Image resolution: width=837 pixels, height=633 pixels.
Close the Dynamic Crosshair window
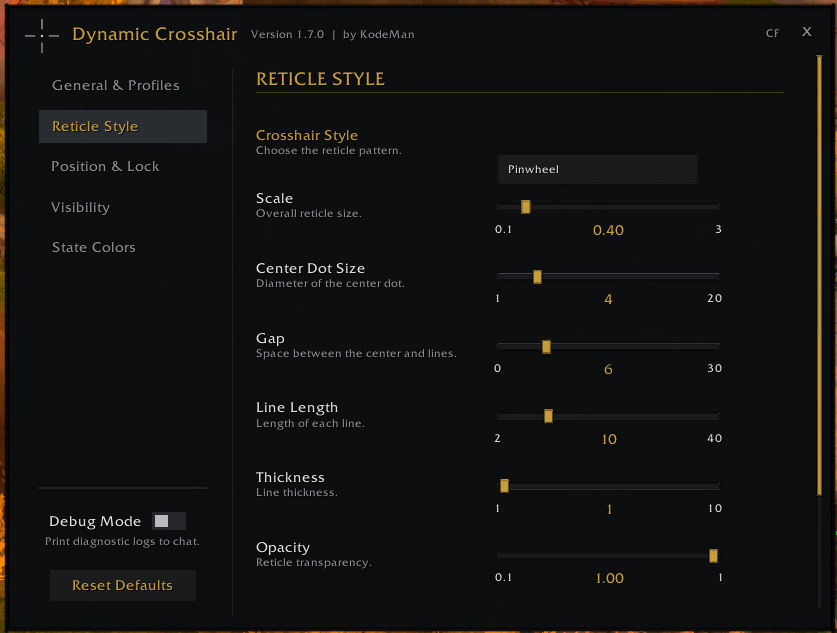tap(807, 32)
